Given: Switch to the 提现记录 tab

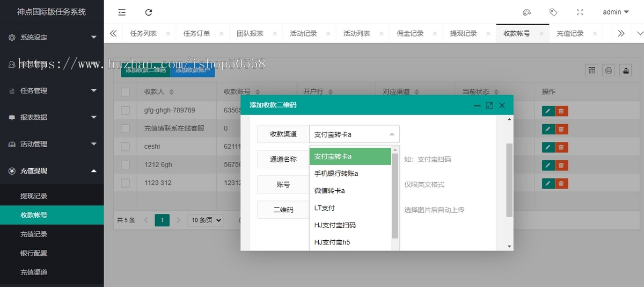Looking at the screenshot, I should click(x=463, y=33).
